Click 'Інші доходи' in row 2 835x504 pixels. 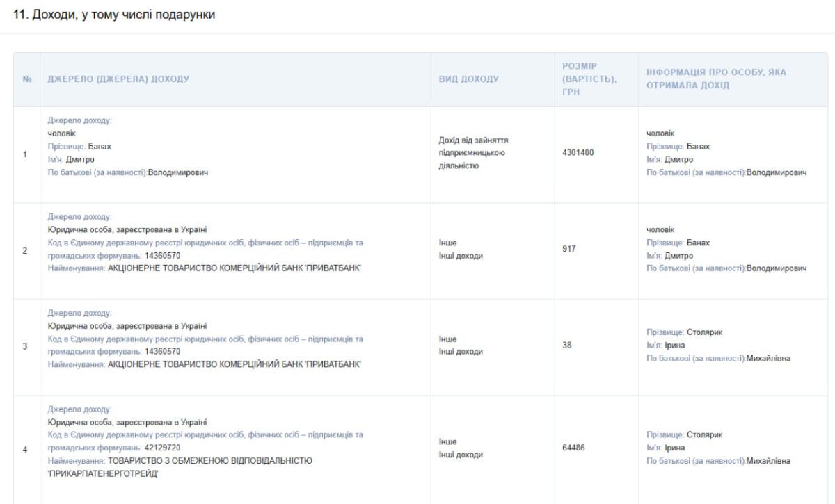(x=460, y=255)
